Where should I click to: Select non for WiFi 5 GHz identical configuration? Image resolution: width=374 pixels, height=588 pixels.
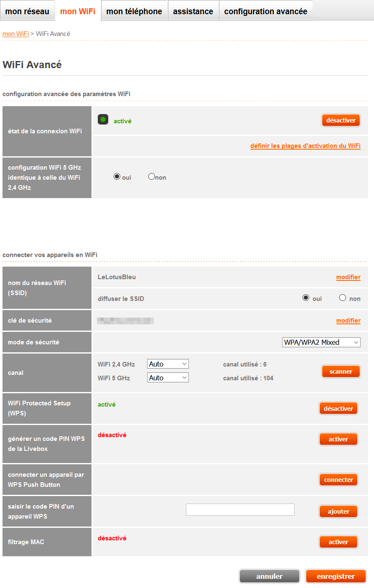click(x=151, y=176)
